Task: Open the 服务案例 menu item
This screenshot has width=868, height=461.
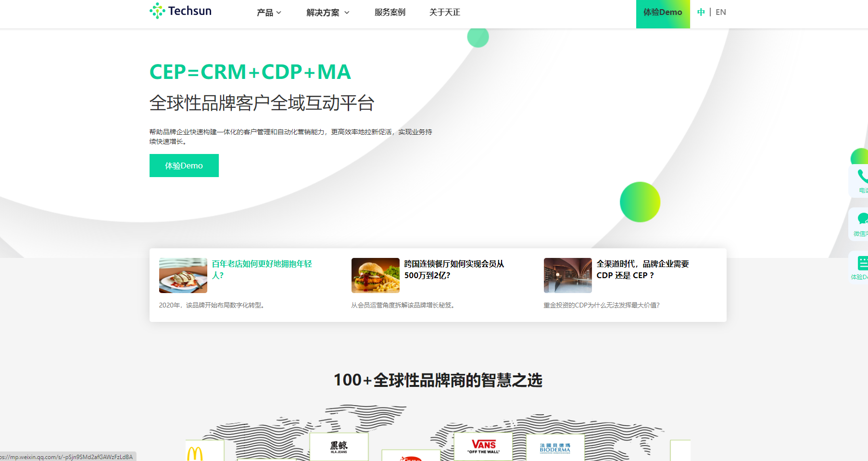Action: [390, 13]
